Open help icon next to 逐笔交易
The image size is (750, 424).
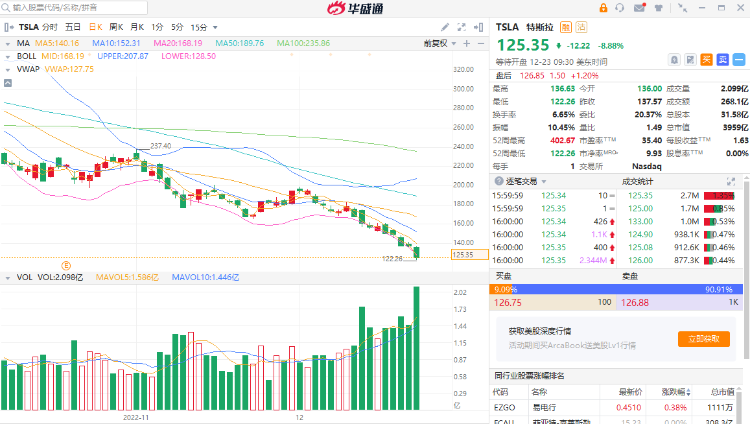pos(499,181)
